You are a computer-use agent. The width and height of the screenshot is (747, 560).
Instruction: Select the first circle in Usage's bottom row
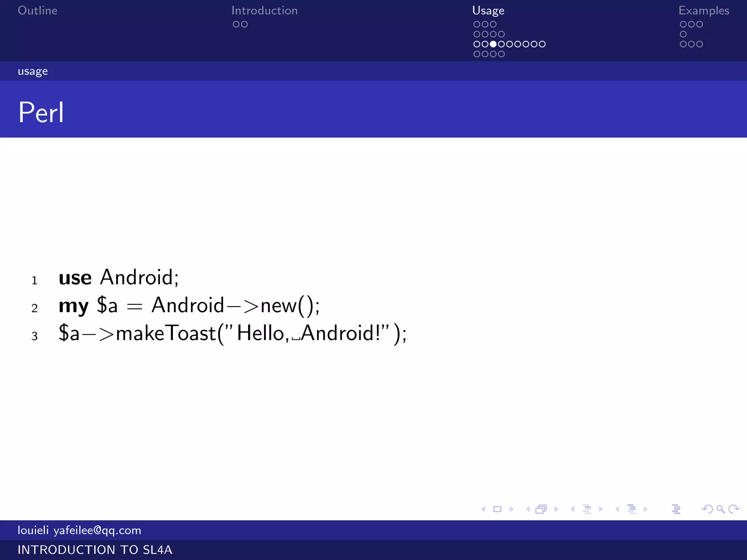pyautogui.click(x=477, y=54)
